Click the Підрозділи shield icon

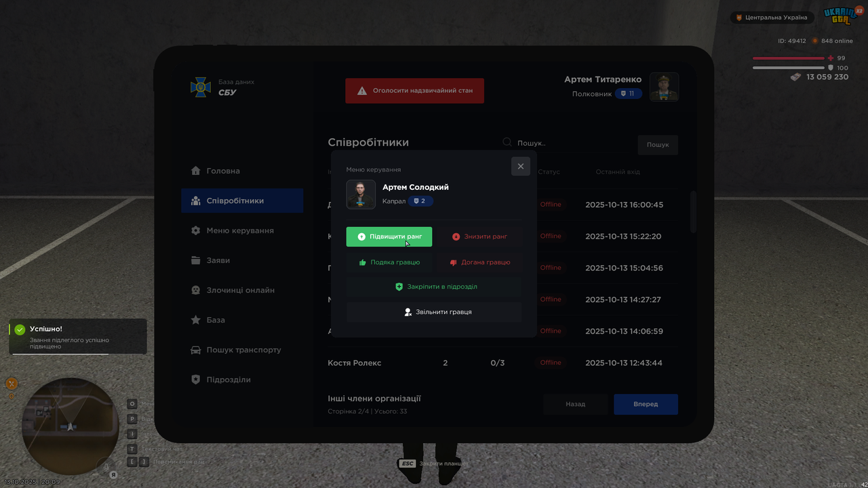pos(196,380)
